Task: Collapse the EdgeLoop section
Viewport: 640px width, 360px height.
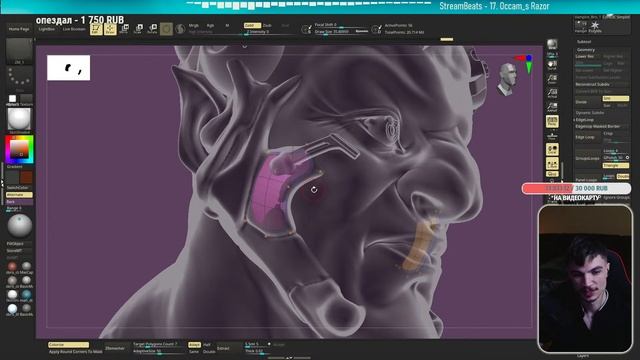Action: pyautogui.click(x=584, y=120)
